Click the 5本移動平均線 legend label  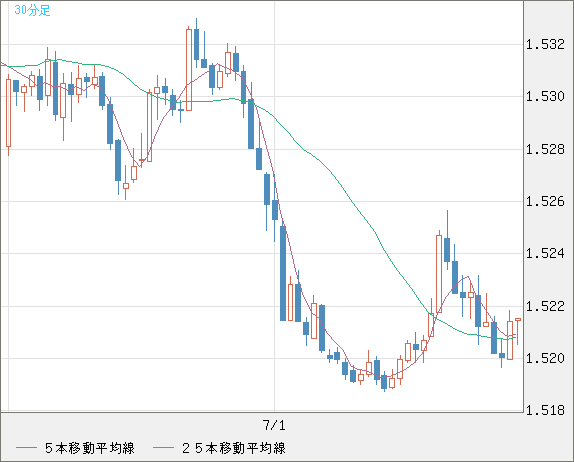click(x=90, y=448)
